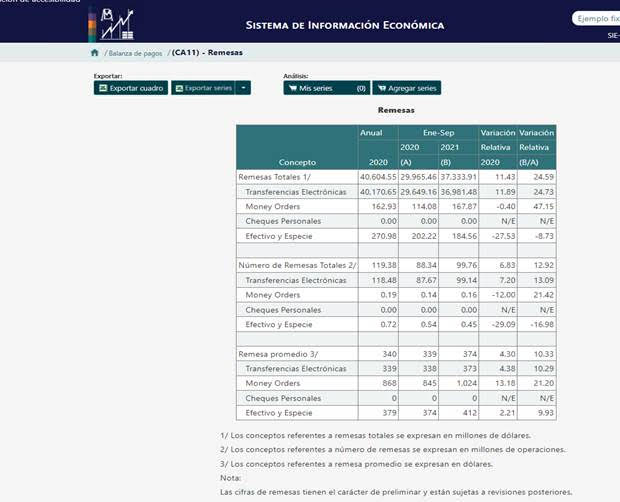Viewport: 620px width, 502px height.
Task: Click the Ene-Sep column header
Action: 436,132
